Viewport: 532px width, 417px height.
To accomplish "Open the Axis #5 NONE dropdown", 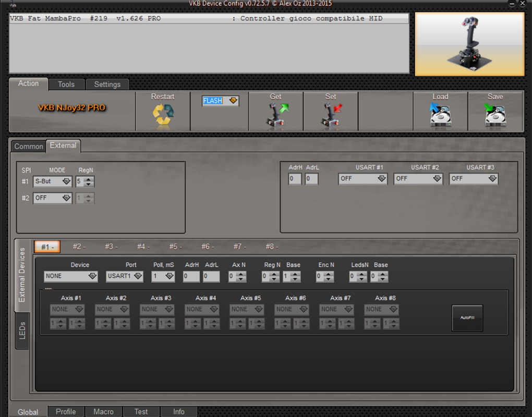I will (247, 309).
